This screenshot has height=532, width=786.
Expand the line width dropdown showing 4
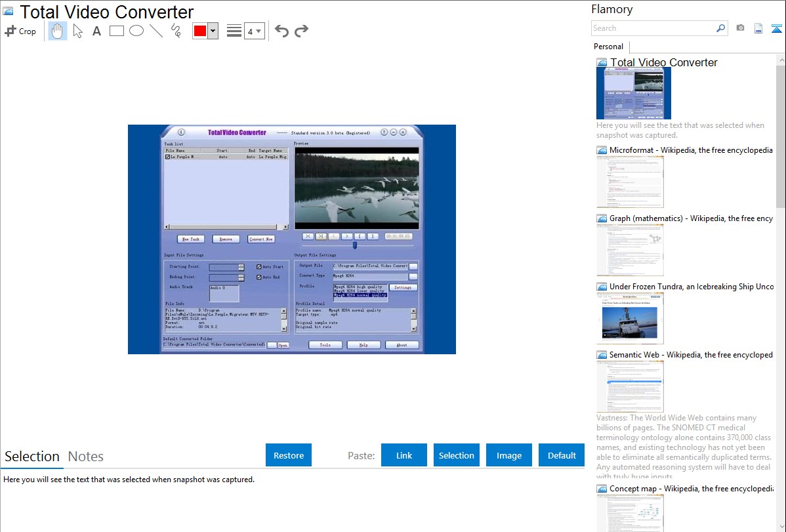pos(255,31)
